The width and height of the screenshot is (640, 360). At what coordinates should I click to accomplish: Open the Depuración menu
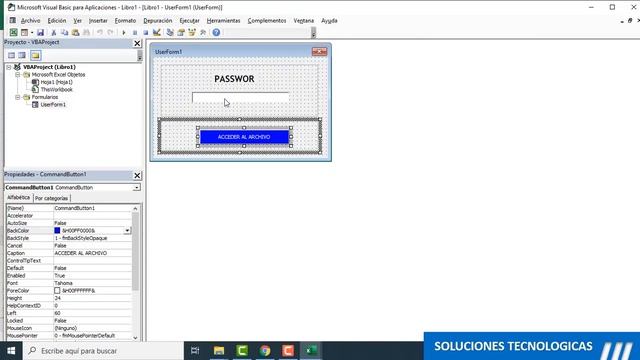[158, 20]
